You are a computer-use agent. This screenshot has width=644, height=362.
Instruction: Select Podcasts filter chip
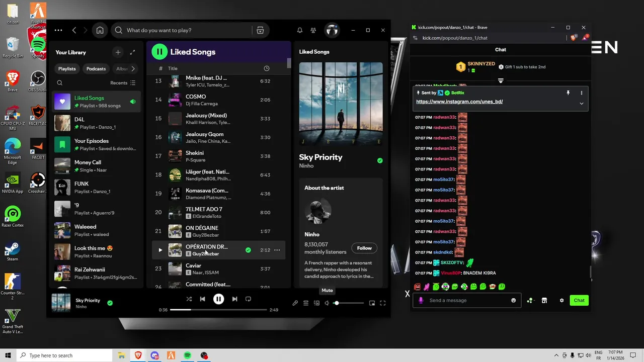96,68
